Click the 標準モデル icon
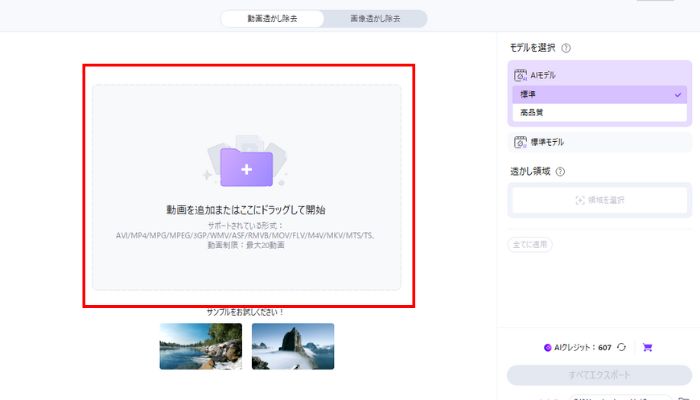 tap(520, 142)
